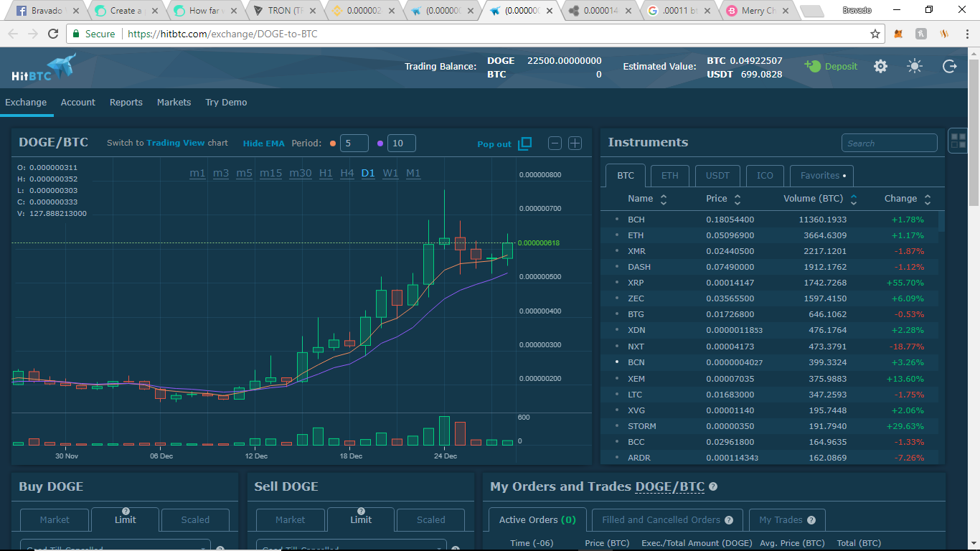Screen dimensions: 980x551
Task: Toggle the favorite dot for BCH
Action: [616, 219]
